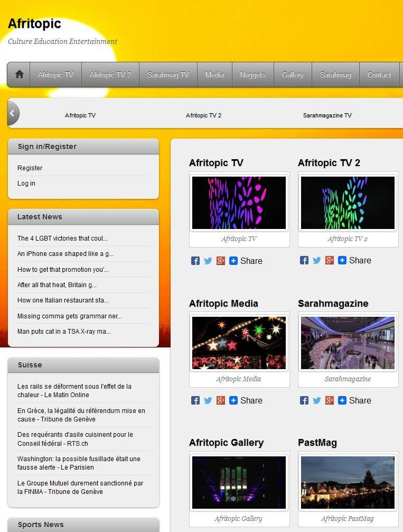Open Le Matin Online article about rails
Image resolution: width=403 pixels, height=532 pixels.
point(74,390)
